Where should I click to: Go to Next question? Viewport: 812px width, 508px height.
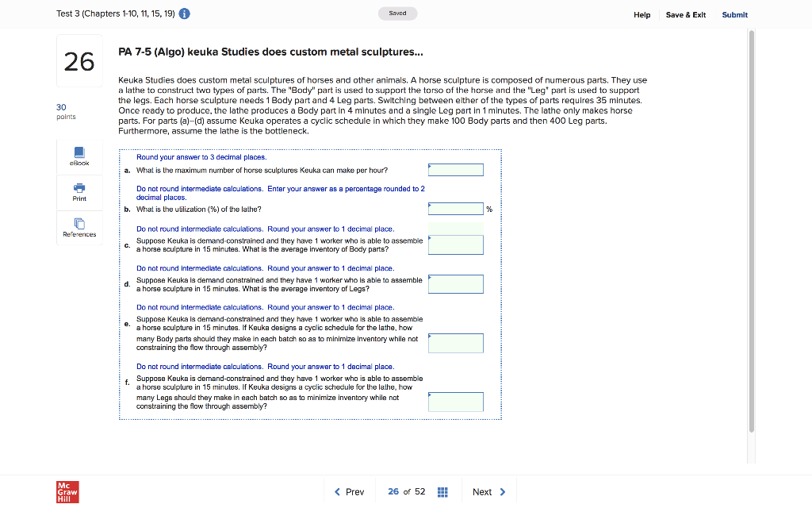[488, 492]
